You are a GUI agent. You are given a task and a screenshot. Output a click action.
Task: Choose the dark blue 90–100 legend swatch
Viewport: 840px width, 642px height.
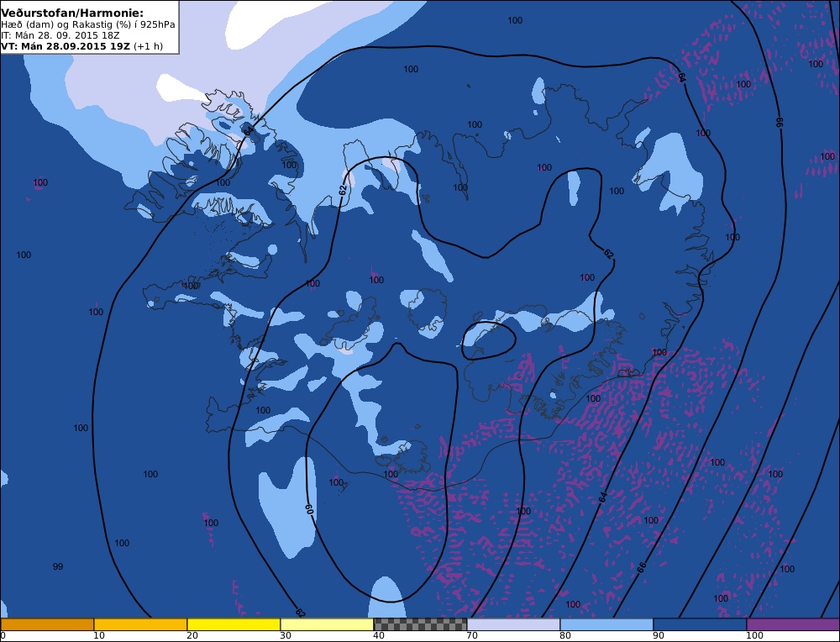700,624
